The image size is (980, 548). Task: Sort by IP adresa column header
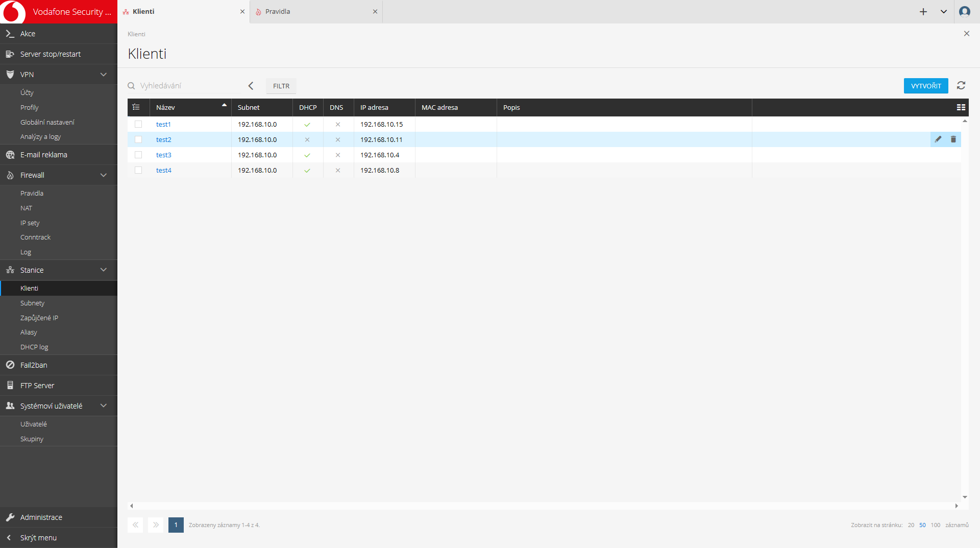[384, 107]
